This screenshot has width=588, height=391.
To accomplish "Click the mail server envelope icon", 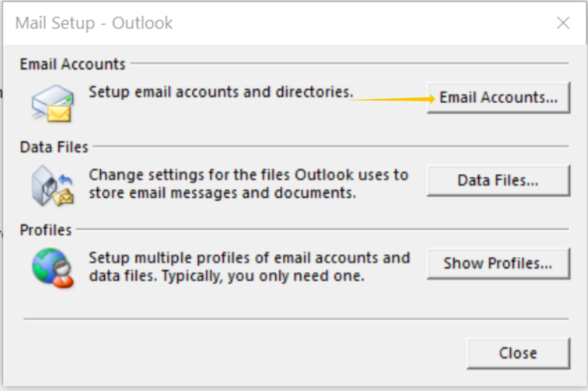I will tap(52, 103).
